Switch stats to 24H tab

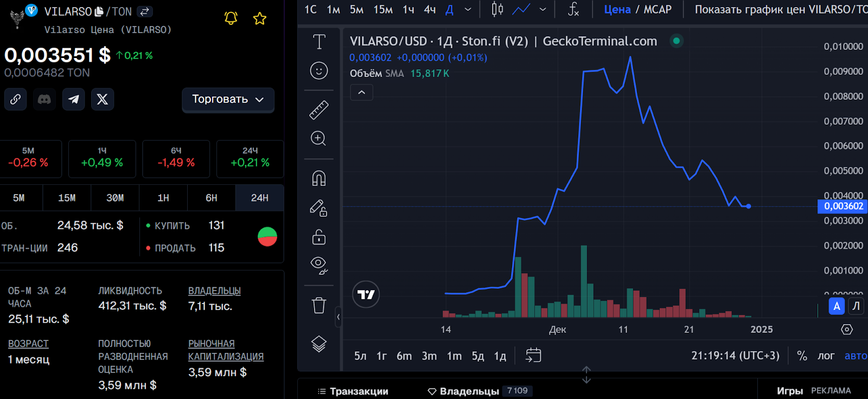click(260, 198)
